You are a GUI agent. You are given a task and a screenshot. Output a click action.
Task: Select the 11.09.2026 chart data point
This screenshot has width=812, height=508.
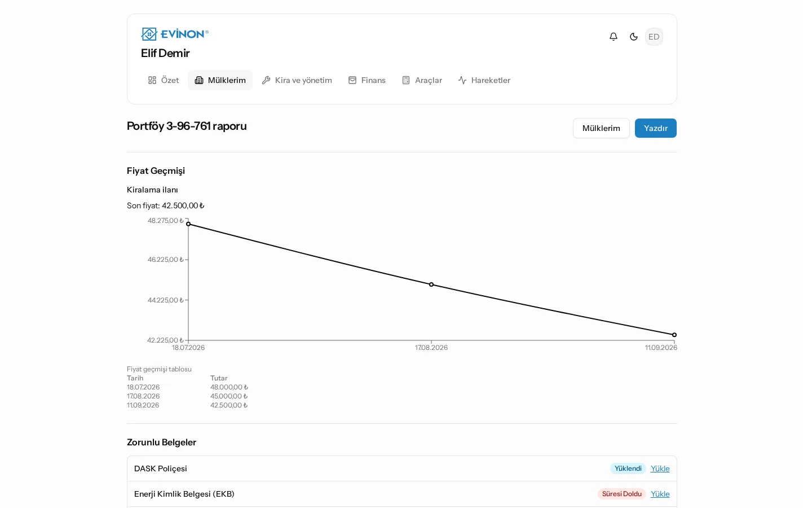(x=674, y=335)
